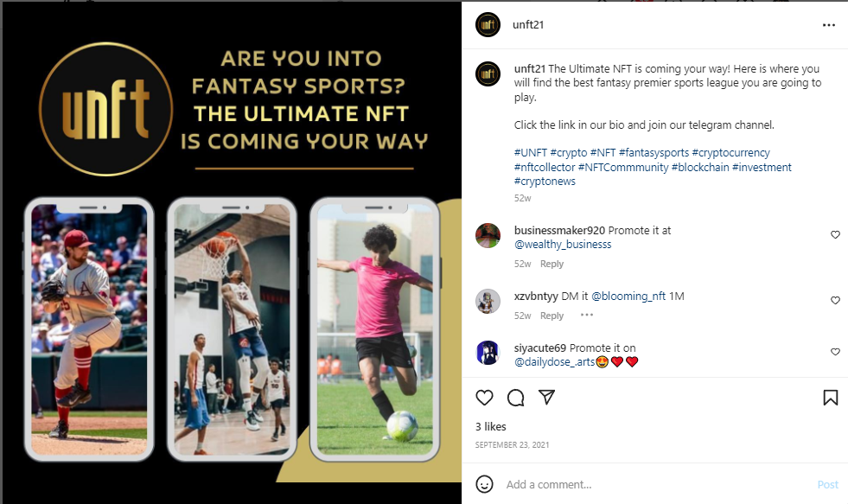Visit the @wealthy_businesss mention
This screenshot has width=848, height=504.
(x=563, y=245)
